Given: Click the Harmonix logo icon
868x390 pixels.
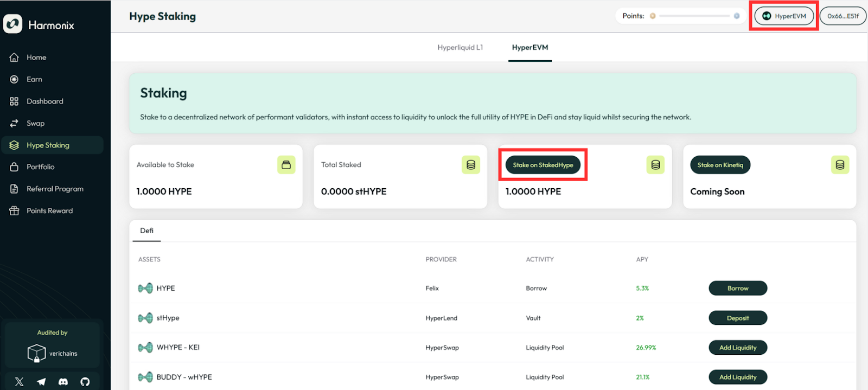Looking at the screenshot, I should click(13, 24).
